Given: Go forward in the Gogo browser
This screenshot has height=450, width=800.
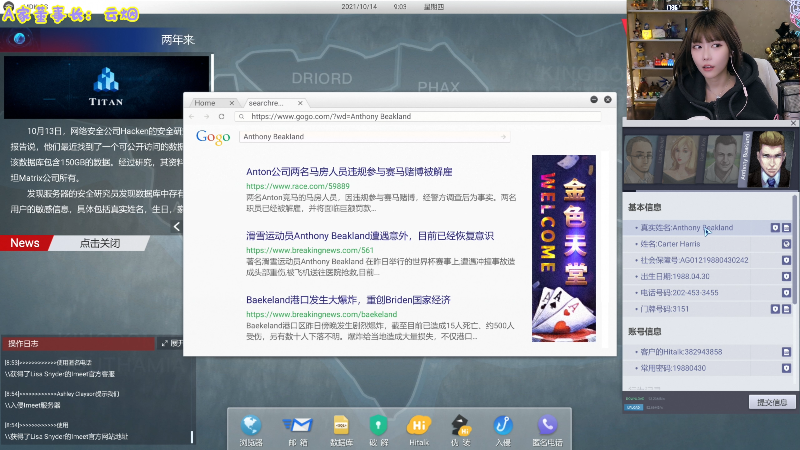Looking at the screenshot, I should click(207, 116).
